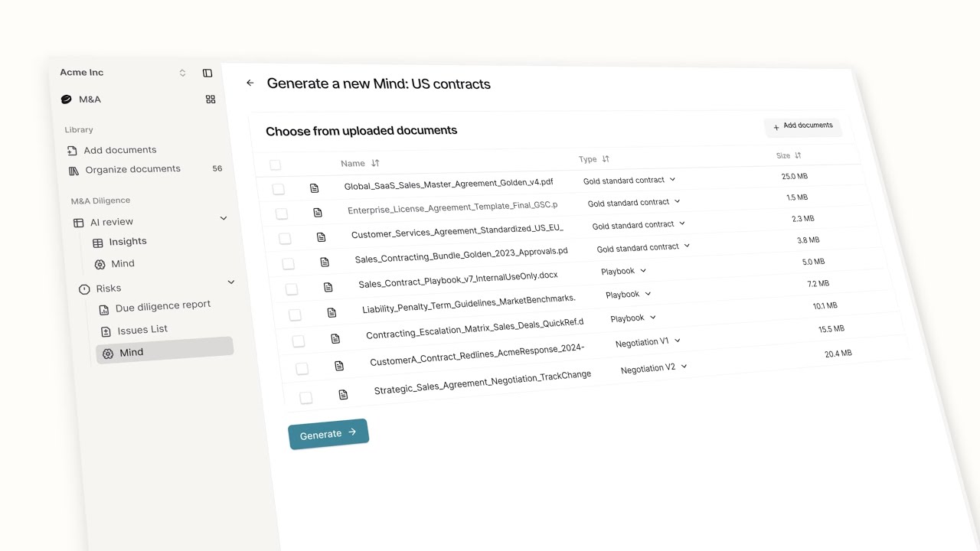This screenshot has height=551, width=980.
Task: Change type of Sales_Contract_Playbook_v7 via Playbook dropdown
Action: (x=623, y=271)
